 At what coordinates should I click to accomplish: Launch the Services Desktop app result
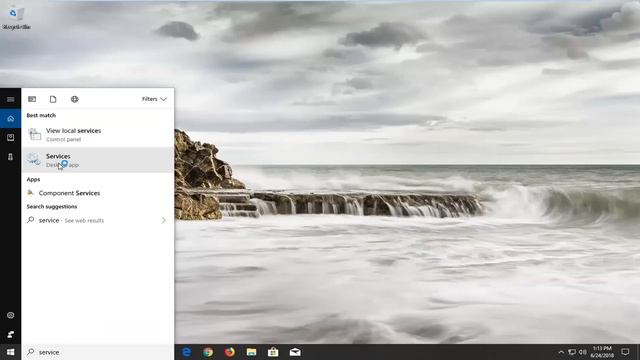(x=98, y=160)
